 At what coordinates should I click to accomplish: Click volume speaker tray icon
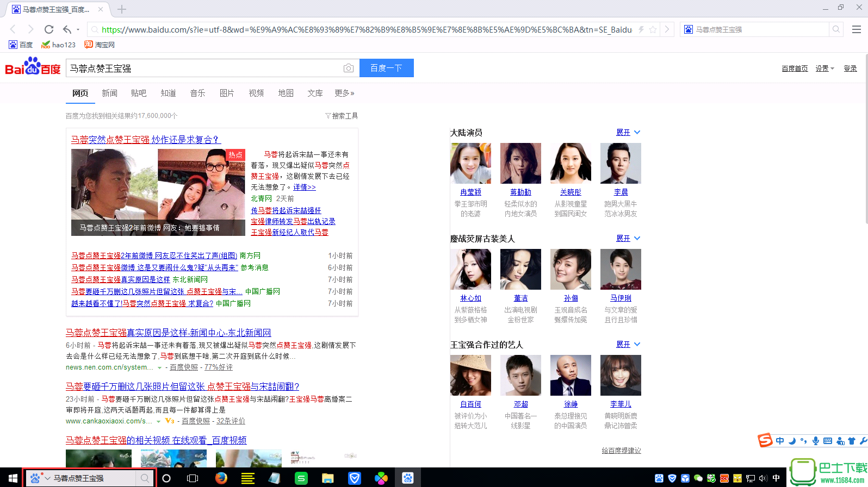pos(763,478)
